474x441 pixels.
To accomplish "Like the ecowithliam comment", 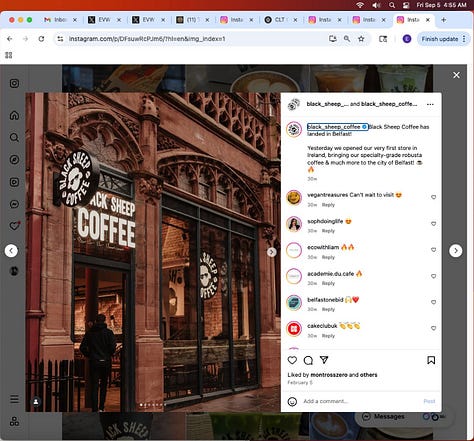I will (x=433, y=250).
